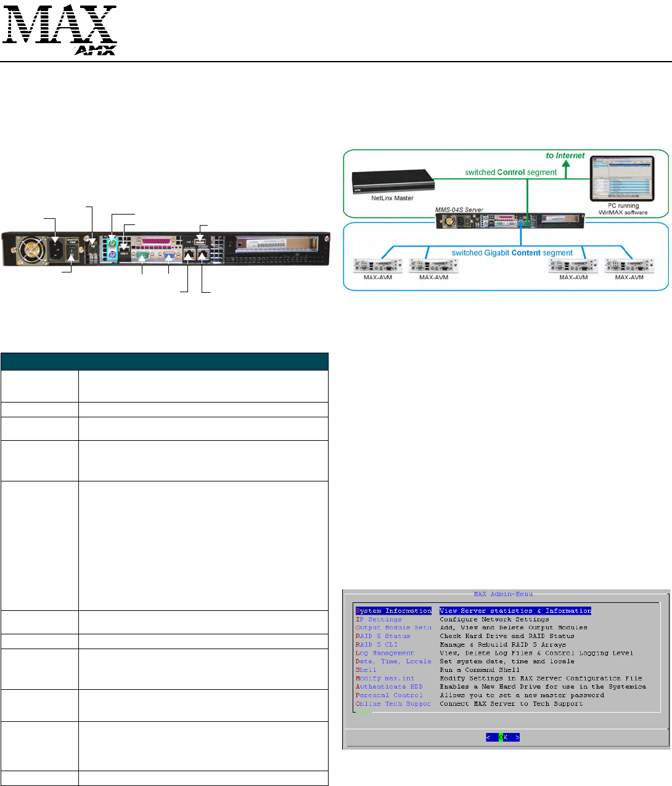Open the Log Management menu entry
The width and height of the screenshot is (672, 786).
pos(385,653)
